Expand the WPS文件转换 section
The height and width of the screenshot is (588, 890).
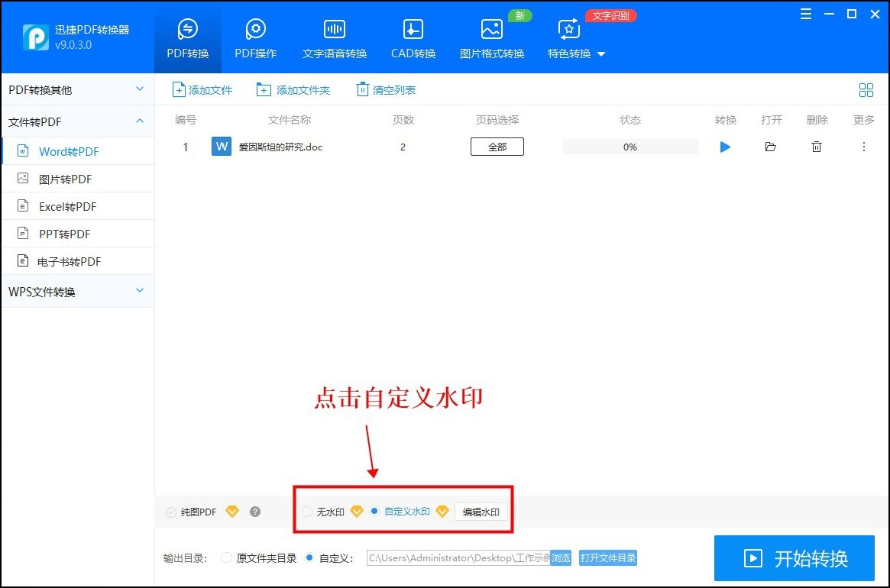tap(76, 291)
